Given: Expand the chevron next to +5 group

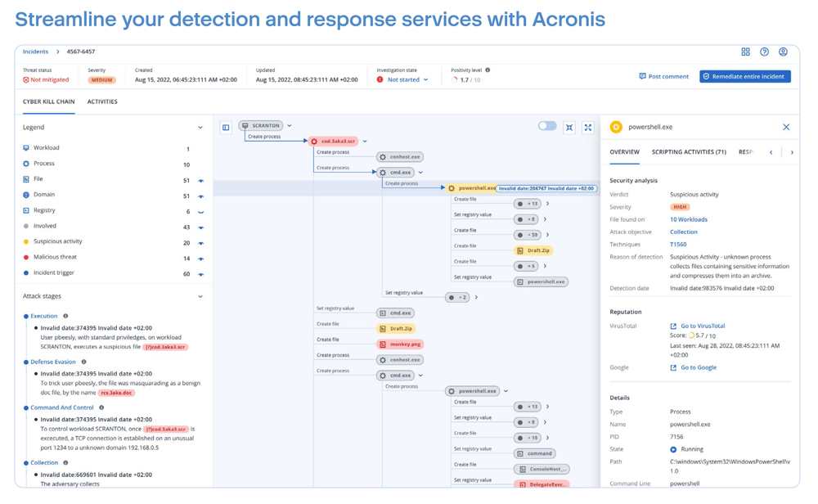Looking at the screenshot, I should tap(545, 266).
